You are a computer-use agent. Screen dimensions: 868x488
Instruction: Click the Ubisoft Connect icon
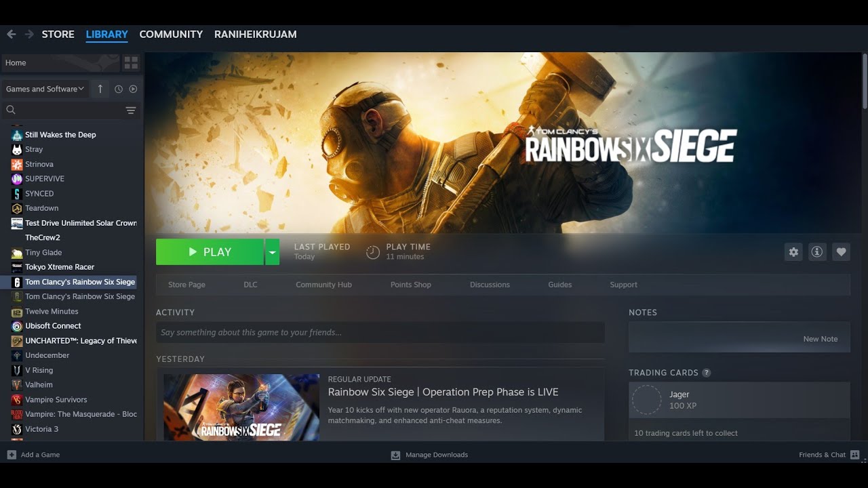(17, 326)
